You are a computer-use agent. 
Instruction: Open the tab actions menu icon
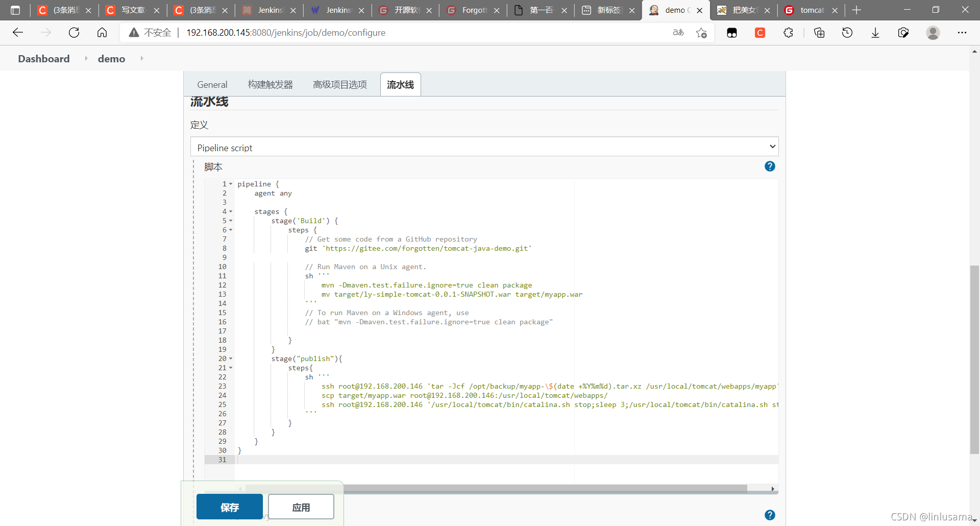(x=15, y=10)
